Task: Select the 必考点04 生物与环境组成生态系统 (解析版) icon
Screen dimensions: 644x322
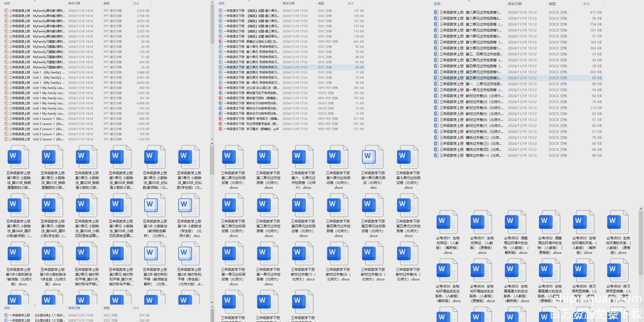Action: [448, 270]
